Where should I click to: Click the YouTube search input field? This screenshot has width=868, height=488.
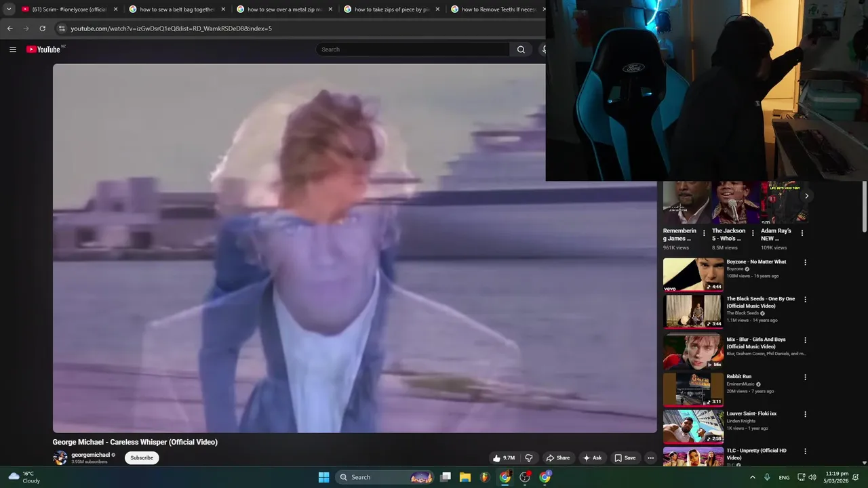(412, 49)
